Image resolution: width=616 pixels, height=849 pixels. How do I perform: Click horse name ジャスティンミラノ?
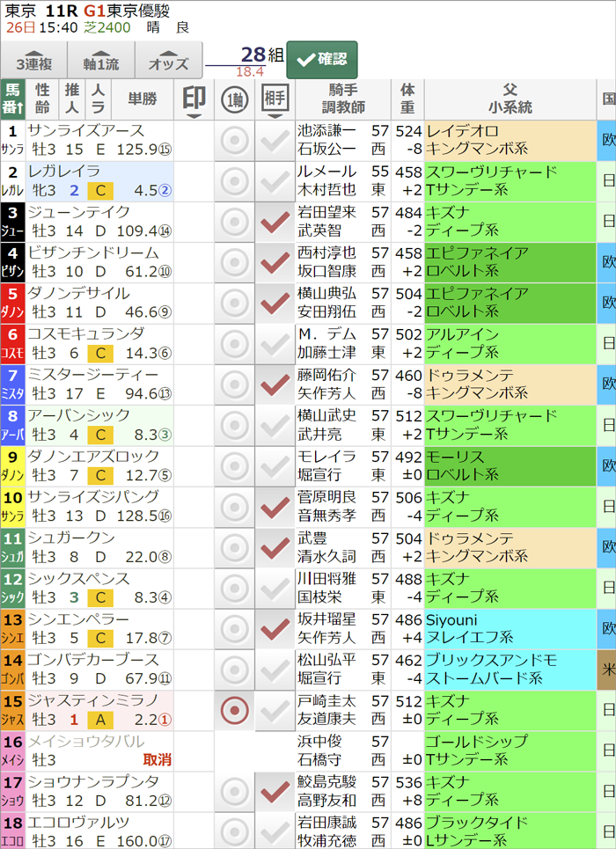[x=93, y=700]
